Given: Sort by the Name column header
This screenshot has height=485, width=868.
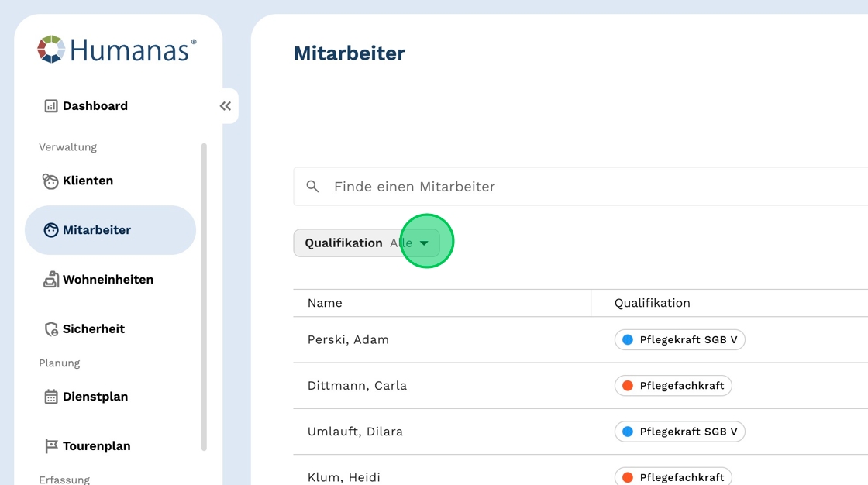Looking at the screenshot, I should (x=325, y=303).
